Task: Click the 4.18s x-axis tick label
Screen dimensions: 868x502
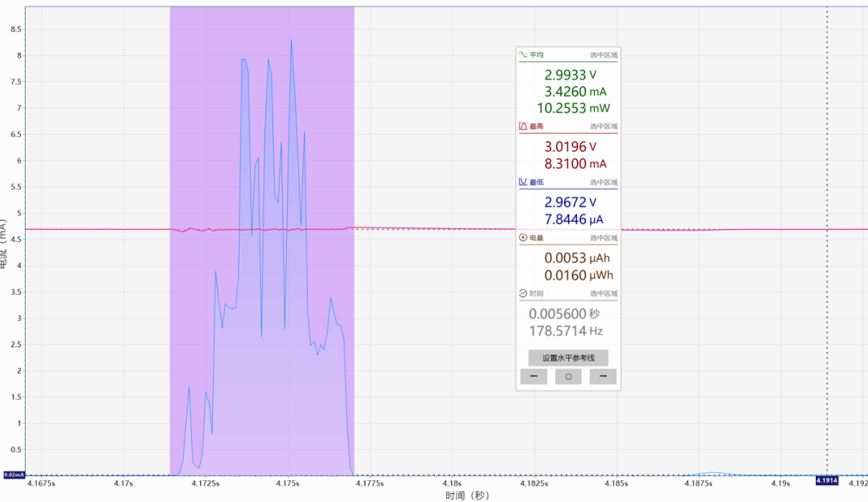Action: point(452,484)
